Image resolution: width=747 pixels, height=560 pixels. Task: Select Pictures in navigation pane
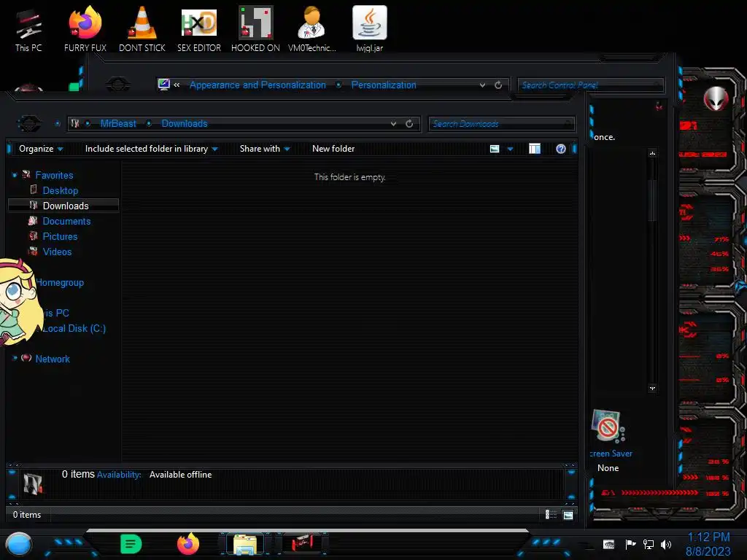tap(60, 236)
